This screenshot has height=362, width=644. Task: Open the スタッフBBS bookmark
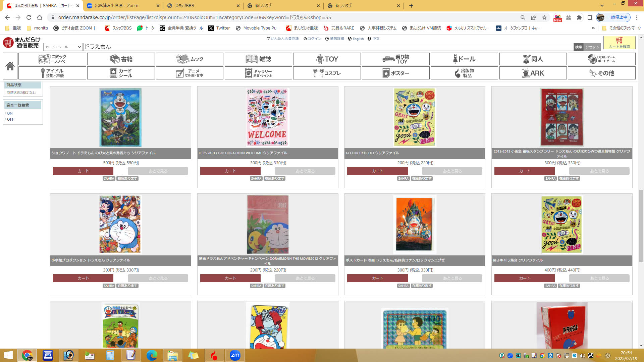coord(118,28)
